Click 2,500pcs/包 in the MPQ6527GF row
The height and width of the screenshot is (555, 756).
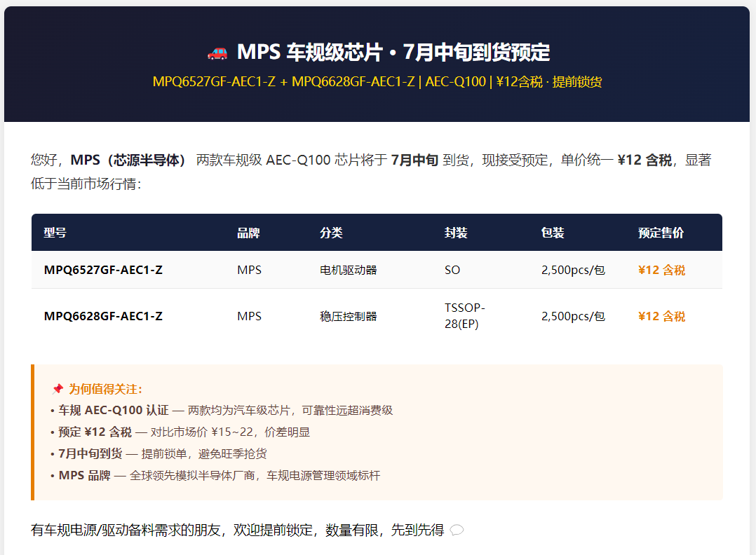(573, 270)
